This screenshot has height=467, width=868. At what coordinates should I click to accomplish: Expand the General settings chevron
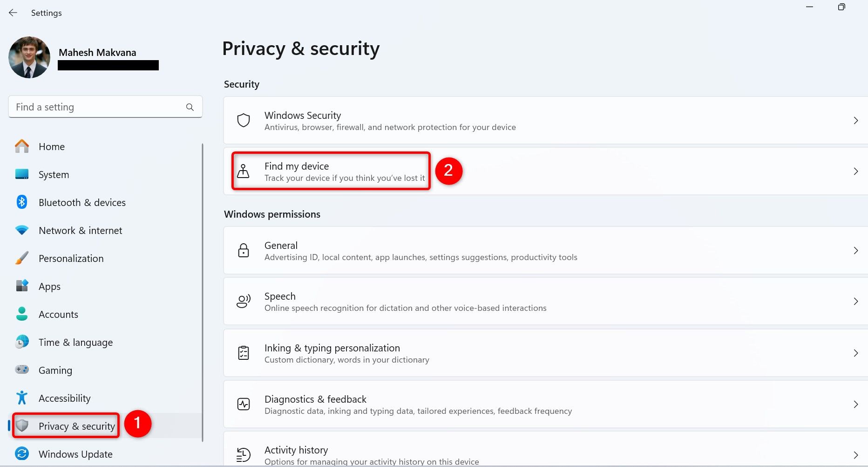(856, 250)
